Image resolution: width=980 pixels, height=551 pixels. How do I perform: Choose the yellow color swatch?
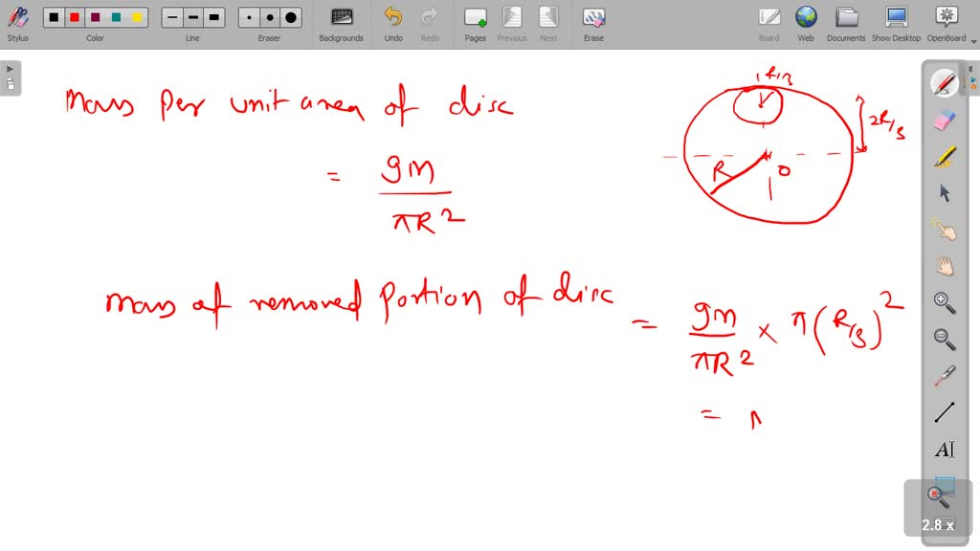[136, 16]
